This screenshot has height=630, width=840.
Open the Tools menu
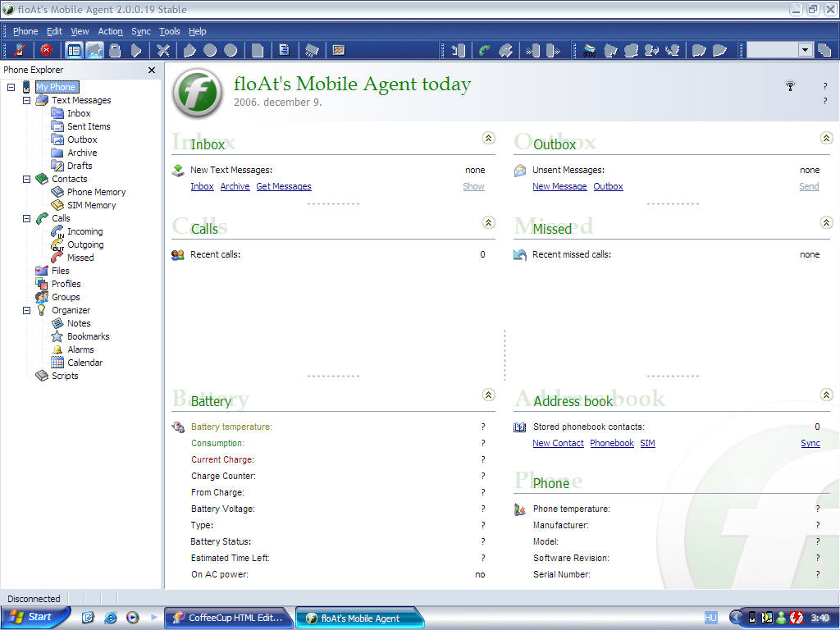point(169,31)
